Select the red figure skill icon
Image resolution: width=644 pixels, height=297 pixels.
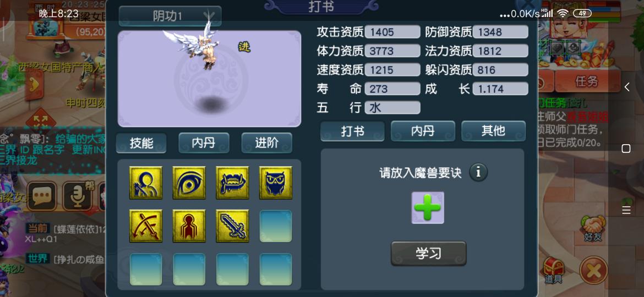coord(189,226)
